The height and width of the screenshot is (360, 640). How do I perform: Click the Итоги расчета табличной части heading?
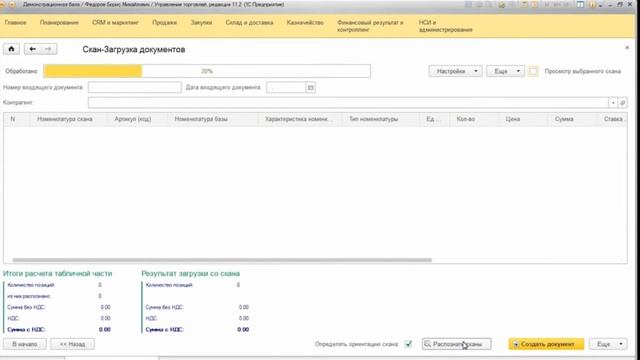(x=58, y=273)
